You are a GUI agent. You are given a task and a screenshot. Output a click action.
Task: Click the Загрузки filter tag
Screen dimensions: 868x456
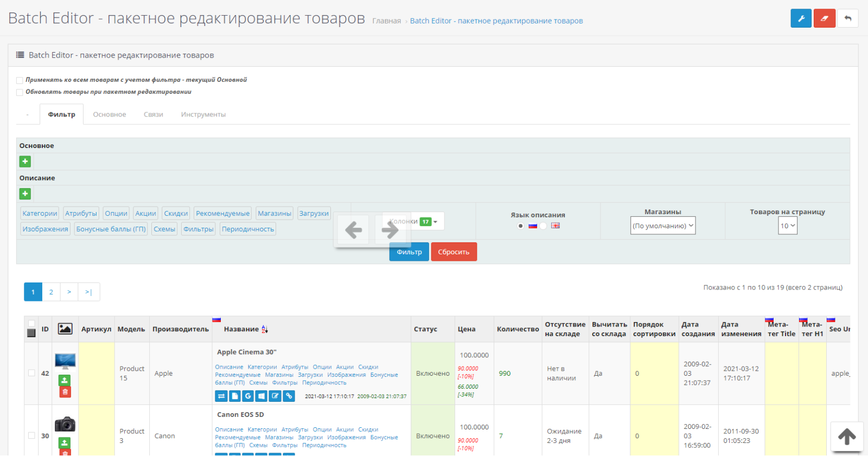[314, 213]
